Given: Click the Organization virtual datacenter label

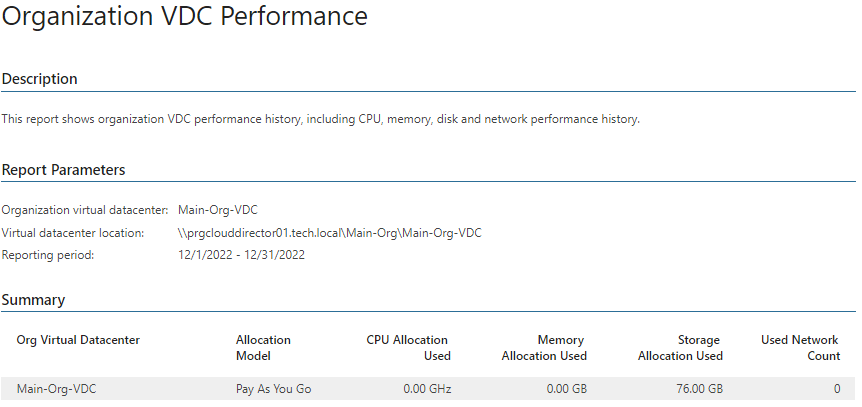Looking at the screenshot, I should click(x=85, y=210).
